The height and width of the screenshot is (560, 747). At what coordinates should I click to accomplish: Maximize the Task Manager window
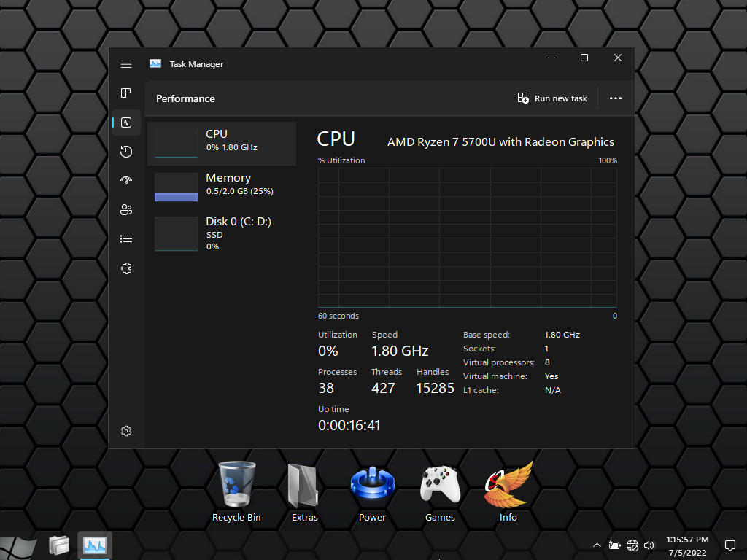point(584,58)
